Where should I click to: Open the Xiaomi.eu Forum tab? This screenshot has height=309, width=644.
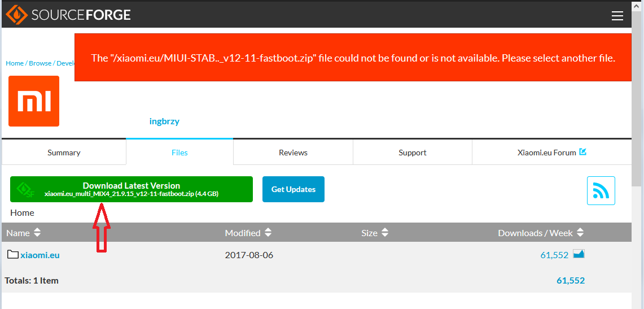point(551,153)
